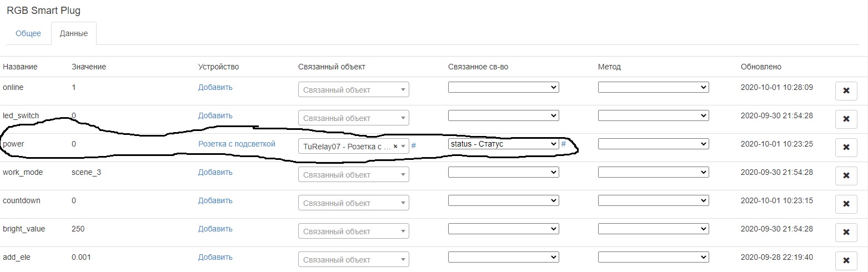
Task: Remove the add_ele row with X icon
Action: (846, 260)
